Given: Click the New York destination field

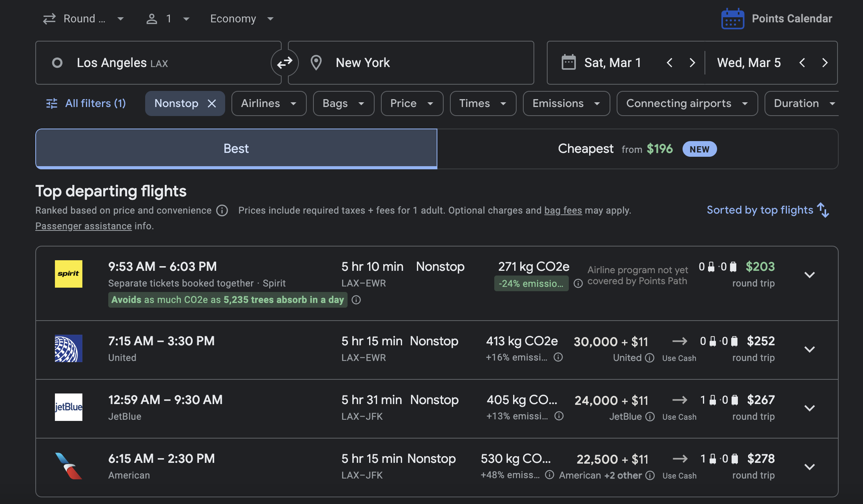Looking at the screenshot, I should [x=411, y=63].
